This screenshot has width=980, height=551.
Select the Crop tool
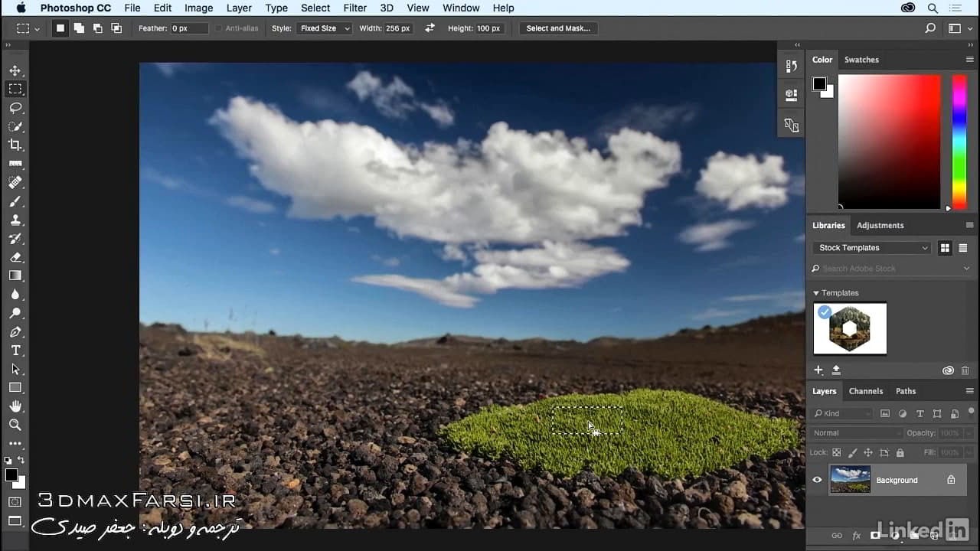coord(15,145)
